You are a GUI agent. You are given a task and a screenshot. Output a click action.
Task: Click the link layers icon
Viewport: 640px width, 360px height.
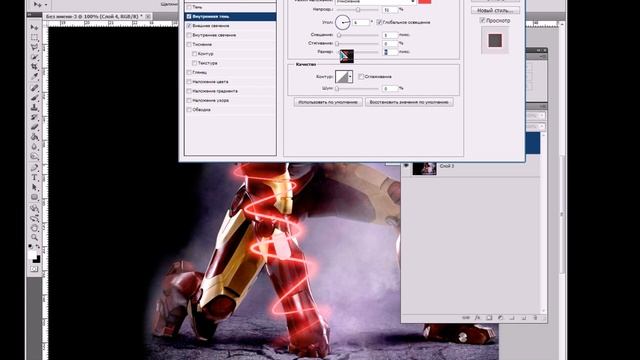click(x=466, y=318)
